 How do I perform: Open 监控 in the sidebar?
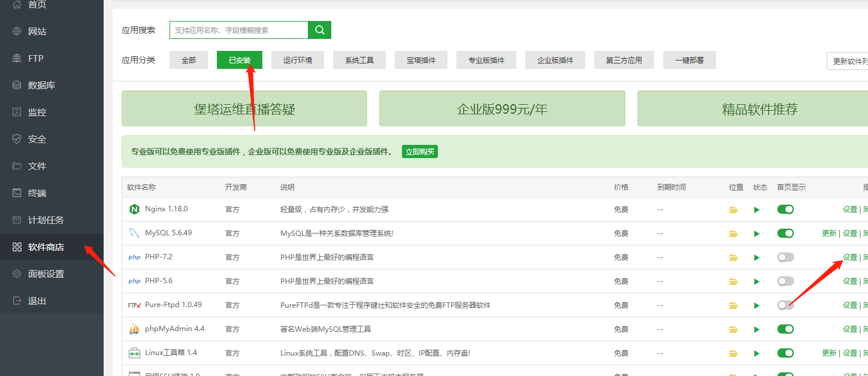(52, 112)
